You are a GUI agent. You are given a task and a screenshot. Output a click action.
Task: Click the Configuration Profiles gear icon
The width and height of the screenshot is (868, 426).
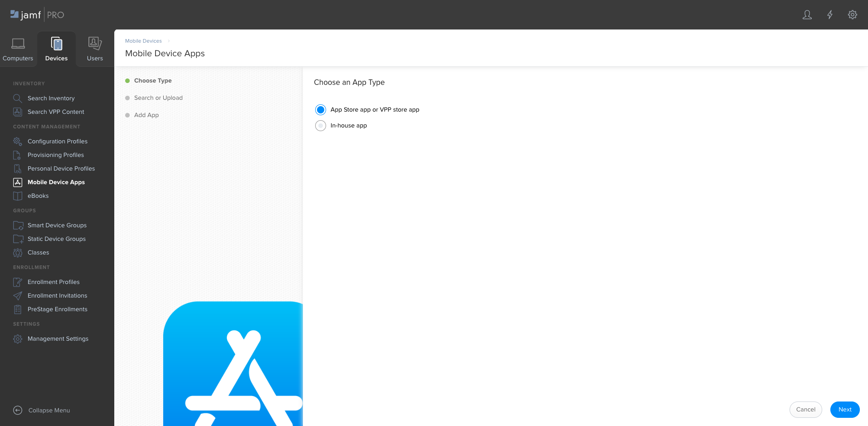pos(18,142)
